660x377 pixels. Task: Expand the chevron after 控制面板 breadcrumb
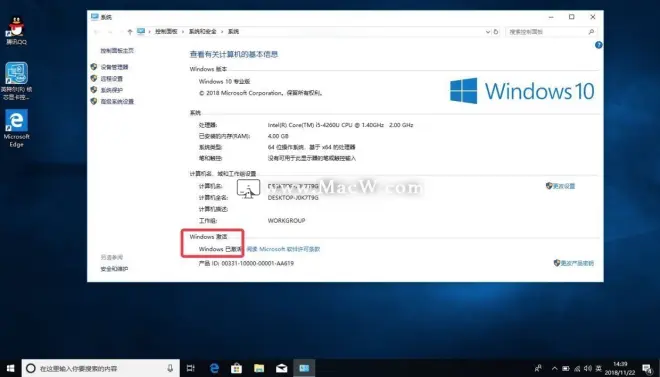point(183,32)
